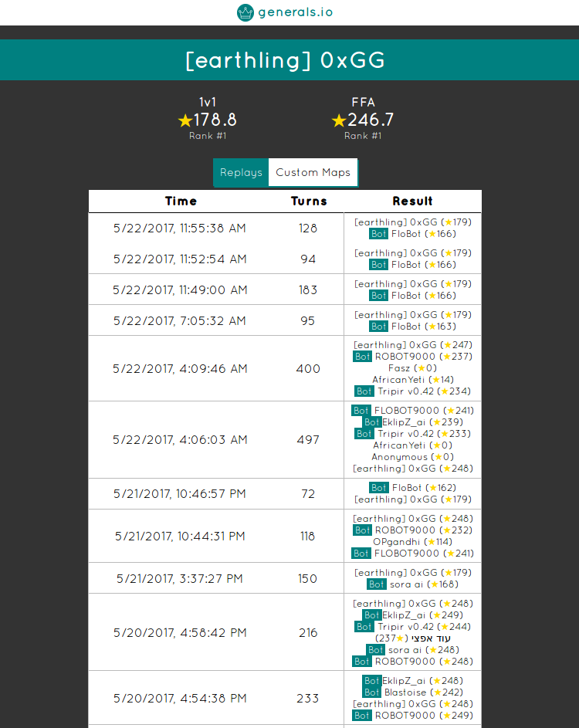Click player name OPgandhi in results
579x728 pixels.
pyautogui.click(x=396, y=541)
